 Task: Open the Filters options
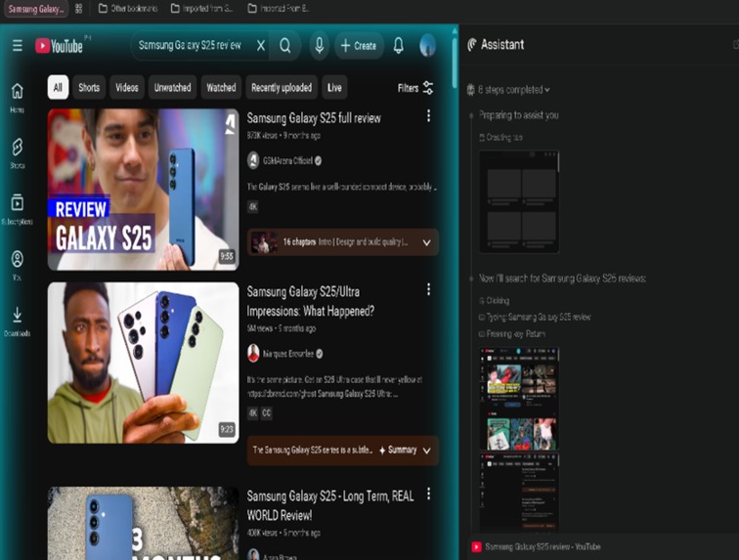pos(415,88)
